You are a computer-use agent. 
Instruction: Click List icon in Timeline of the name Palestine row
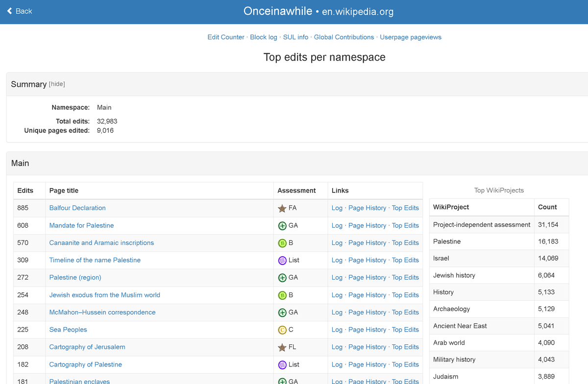[x=282, y=261]
